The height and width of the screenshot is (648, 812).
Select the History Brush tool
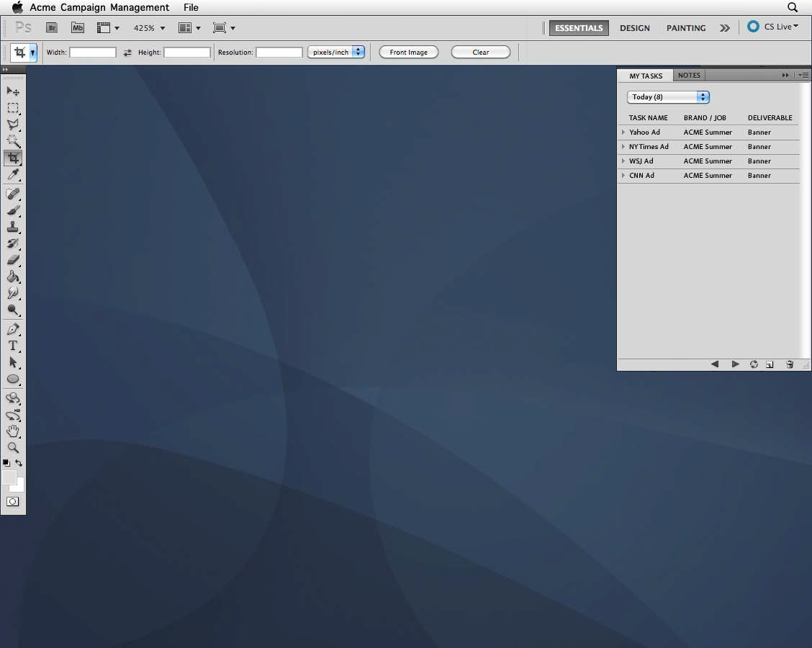pyautogui.click(x=13, y=243)
